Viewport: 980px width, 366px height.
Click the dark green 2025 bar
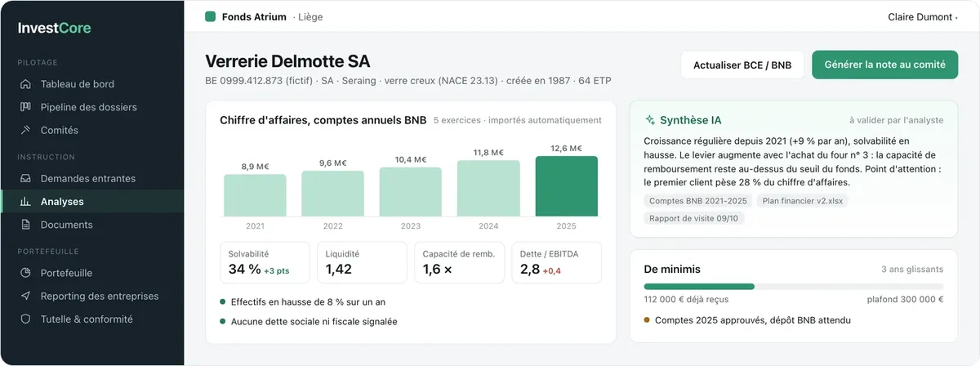click(567, 186)
